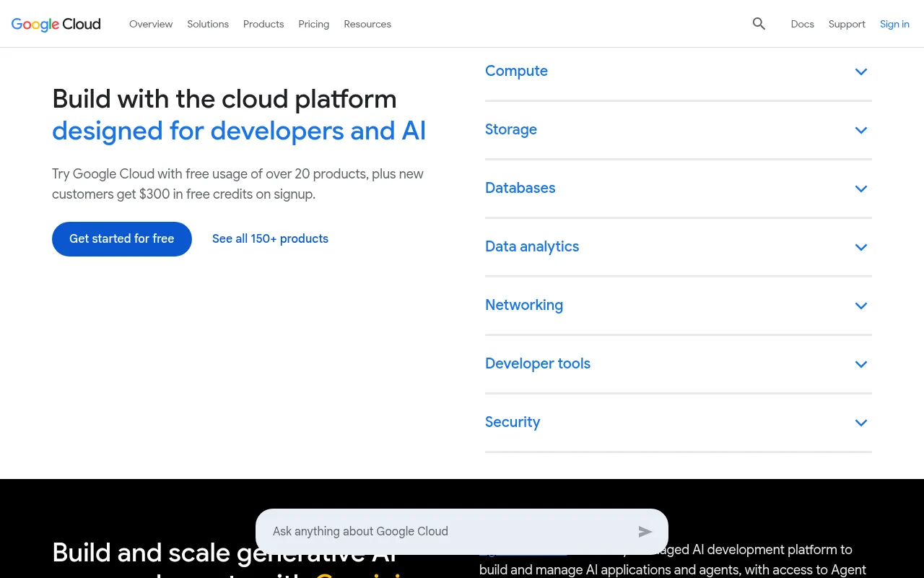
Task: Open the Pricing menu item
Action: coord(314,24)
